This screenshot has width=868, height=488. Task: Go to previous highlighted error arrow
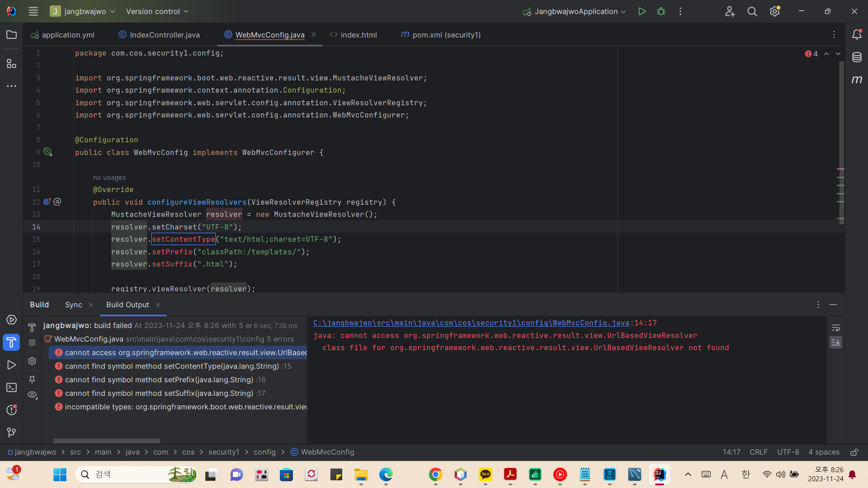coord(826,54)
